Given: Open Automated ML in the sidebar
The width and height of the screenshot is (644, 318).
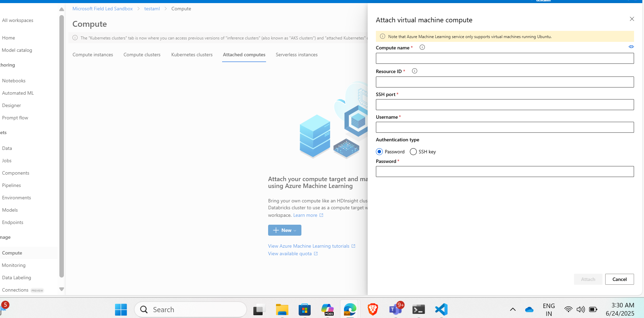Looking at the screenshot, I should pos(18,93).
